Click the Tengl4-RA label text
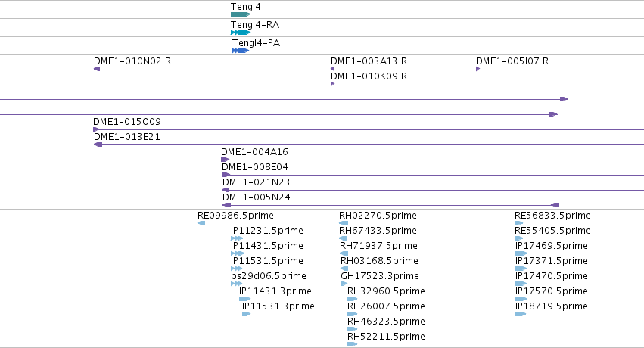644x348 pixels. click(x=255, y=25)
